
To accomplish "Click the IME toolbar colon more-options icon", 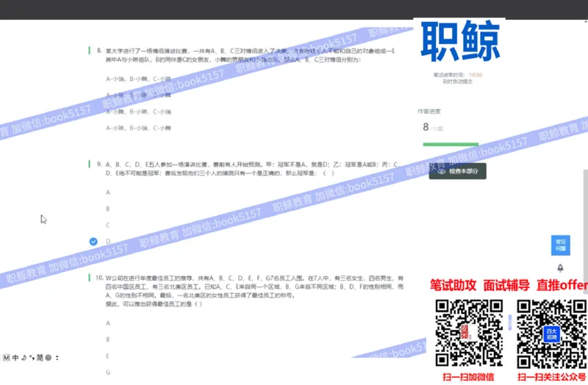I will pos(57,358).
